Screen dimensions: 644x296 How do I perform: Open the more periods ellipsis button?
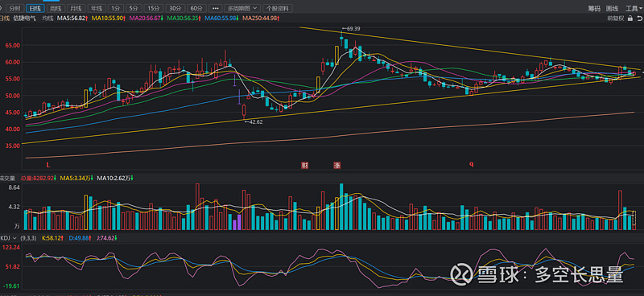point(215,8)
